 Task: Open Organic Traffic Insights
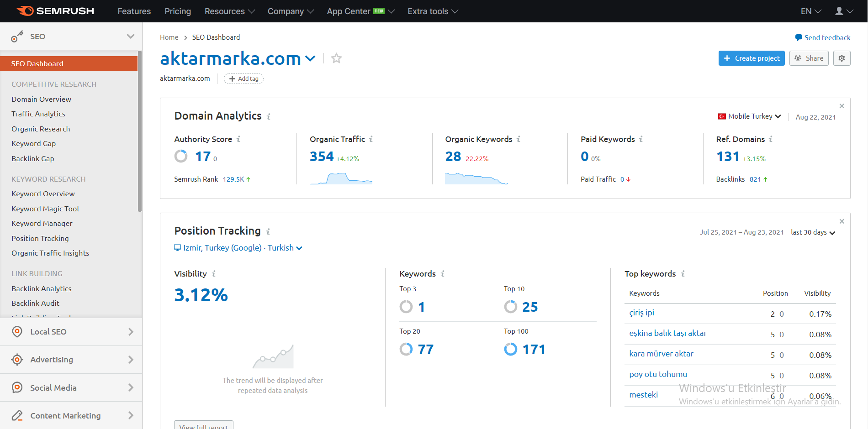coord(50,253)
